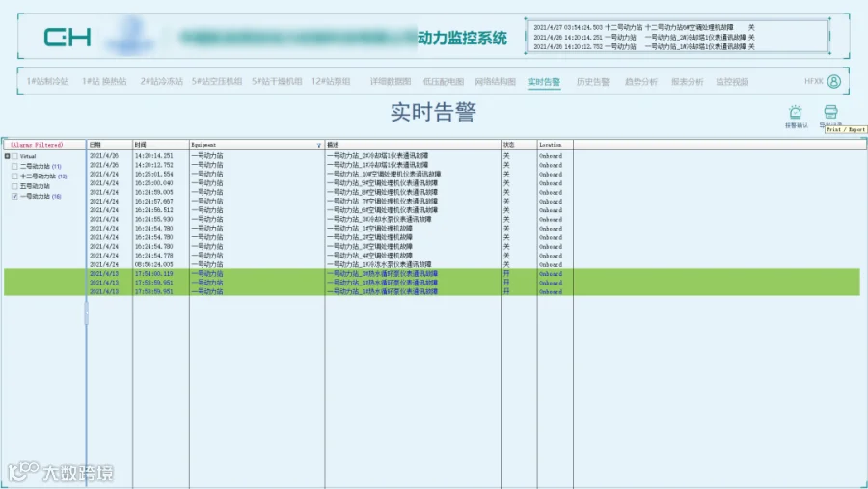
Task: Select alarm row with time 16:24:55.930
Action: pos(432,219)
